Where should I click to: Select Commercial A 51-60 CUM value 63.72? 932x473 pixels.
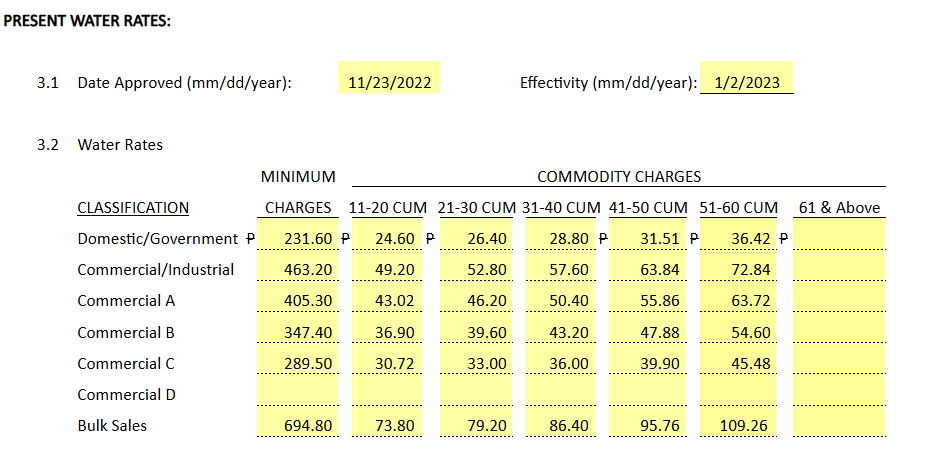pyautogui.click(x=738, y=297)
